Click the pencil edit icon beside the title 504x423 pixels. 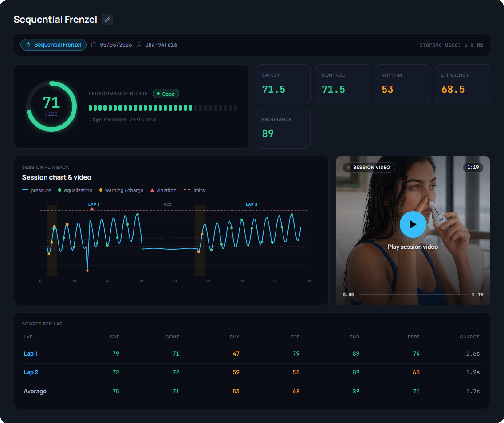tap(107, 20)
